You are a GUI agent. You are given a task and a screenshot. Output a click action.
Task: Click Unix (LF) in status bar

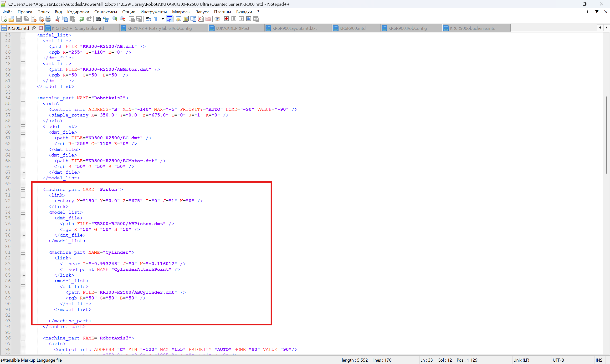(521, 360)
